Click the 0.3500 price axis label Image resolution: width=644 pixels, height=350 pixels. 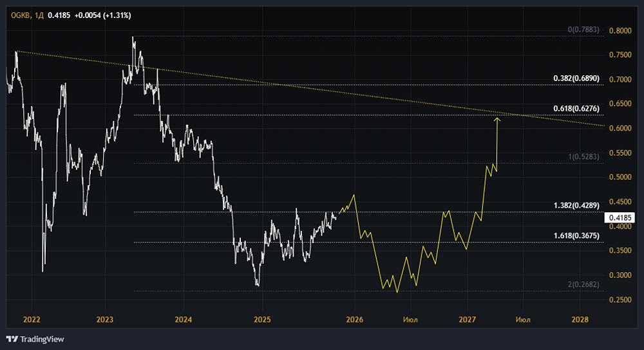coord(620,251)
